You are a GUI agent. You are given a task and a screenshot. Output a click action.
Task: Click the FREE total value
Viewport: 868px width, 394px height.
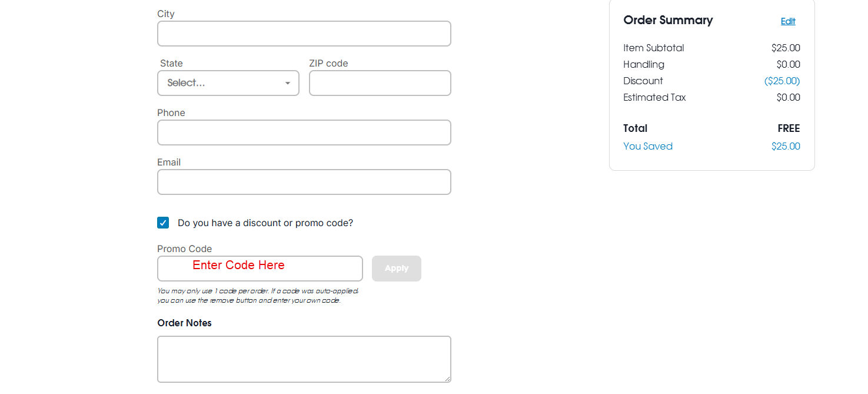[789, 128]
